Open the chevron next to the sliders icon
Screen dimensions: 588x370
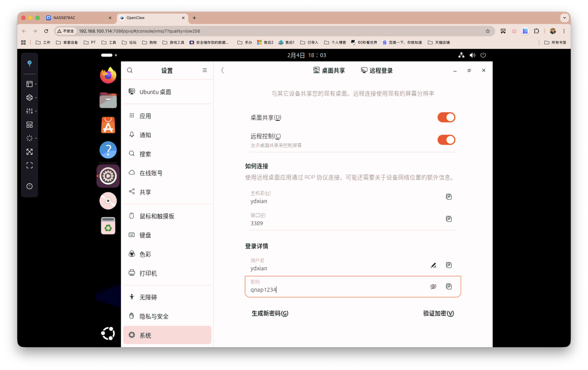pyautogui.click(x=36, y=111)
